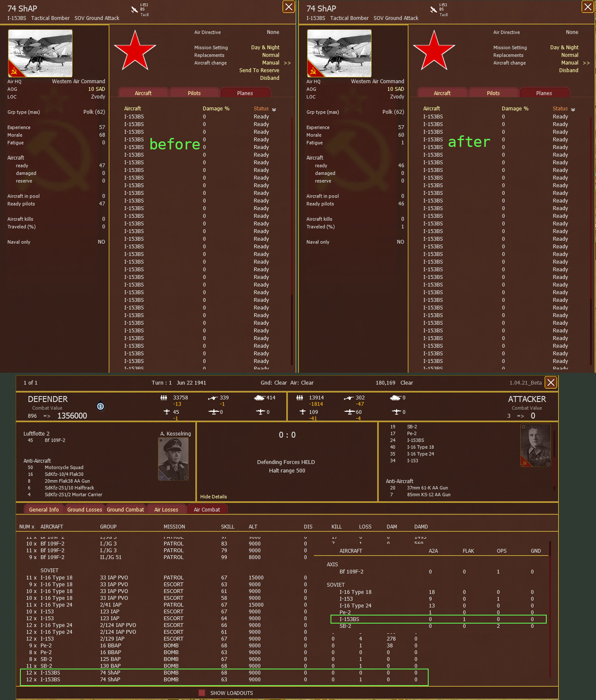Toggle the SHOW LOADOUTS checkbox
Viewport: 596px width, 700px height.
(x=202, y=693)
